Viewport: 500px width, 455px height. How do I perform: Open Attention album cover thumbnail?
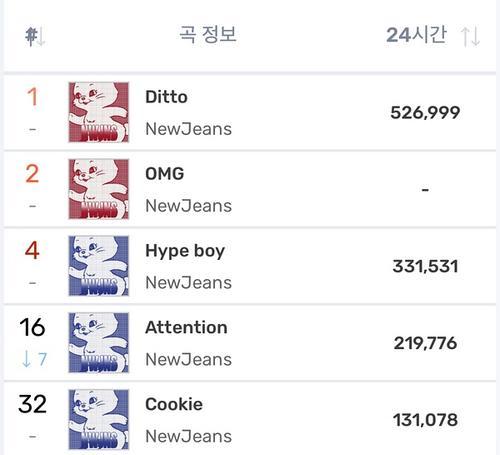[99, 343]
